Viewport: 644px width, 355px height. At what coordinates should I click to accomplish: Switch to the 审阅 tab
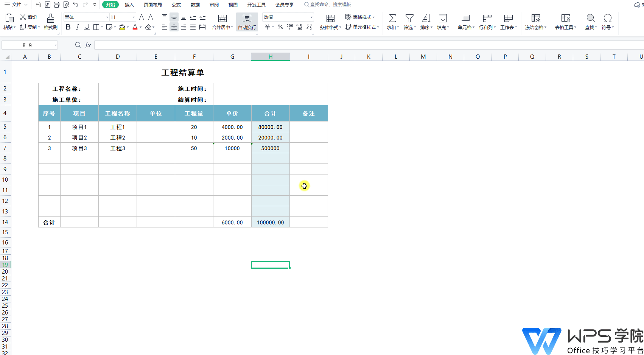tap(214, 5)
